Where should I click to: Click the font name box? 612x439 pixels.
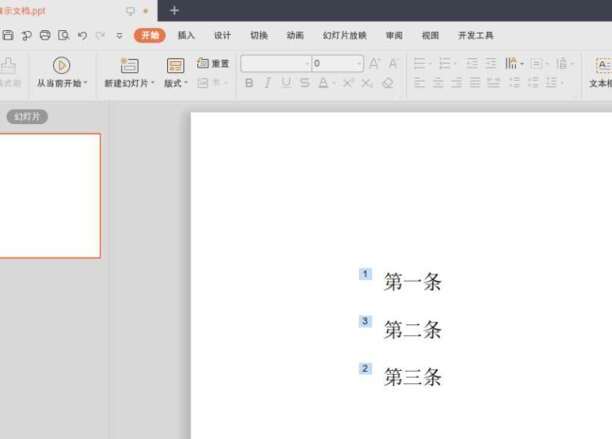[276, 63]
